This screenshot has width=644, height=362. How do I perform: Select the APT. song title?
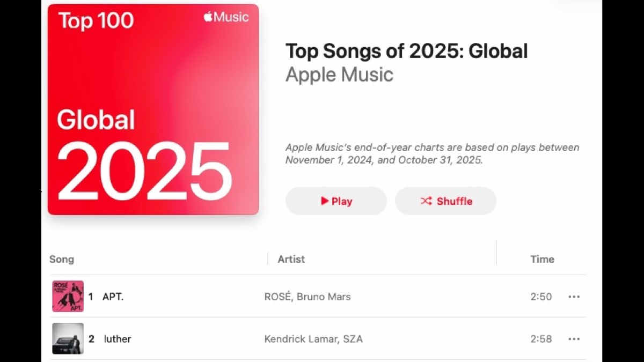(113, 297)
